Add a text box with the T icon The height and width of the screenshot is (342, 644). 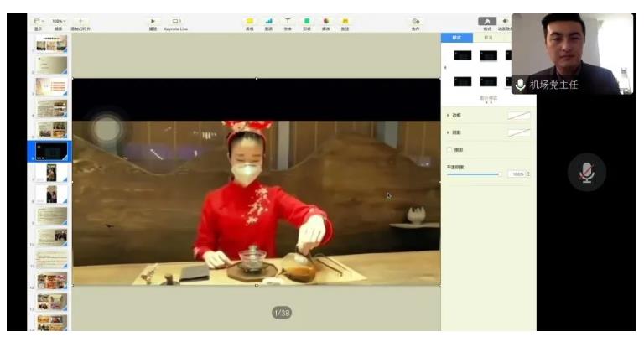pos(288,21)
